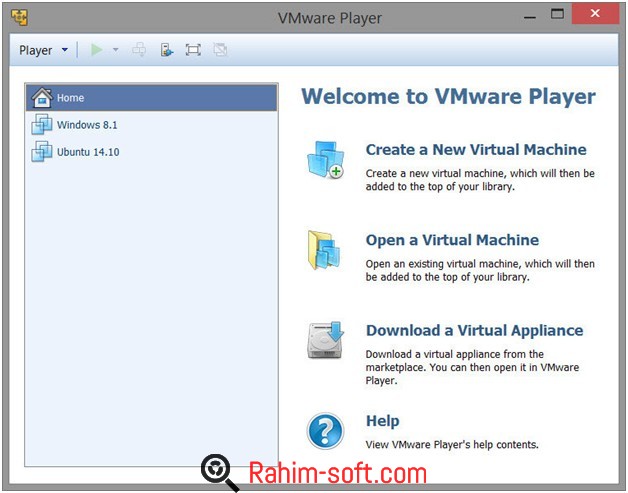
Task: Click 'View VMware Player's help contents.' text
Action: click(452, 445)
